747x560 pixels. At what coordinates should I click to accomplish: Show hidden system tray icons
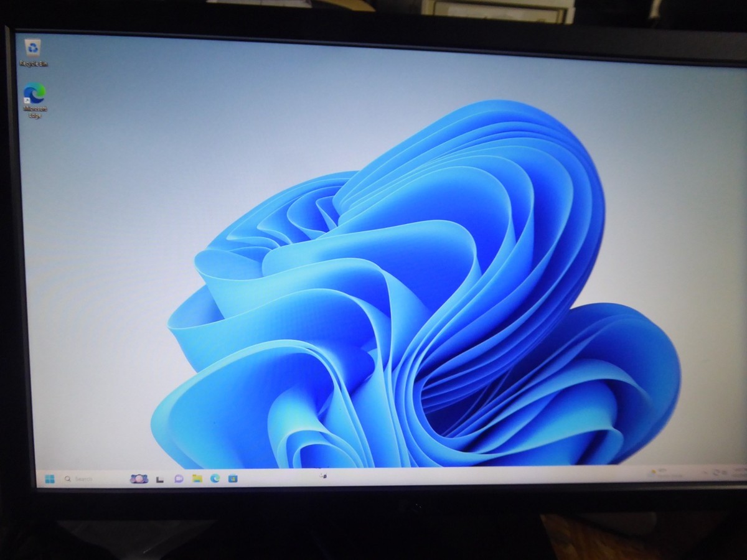tap(704, 473)
